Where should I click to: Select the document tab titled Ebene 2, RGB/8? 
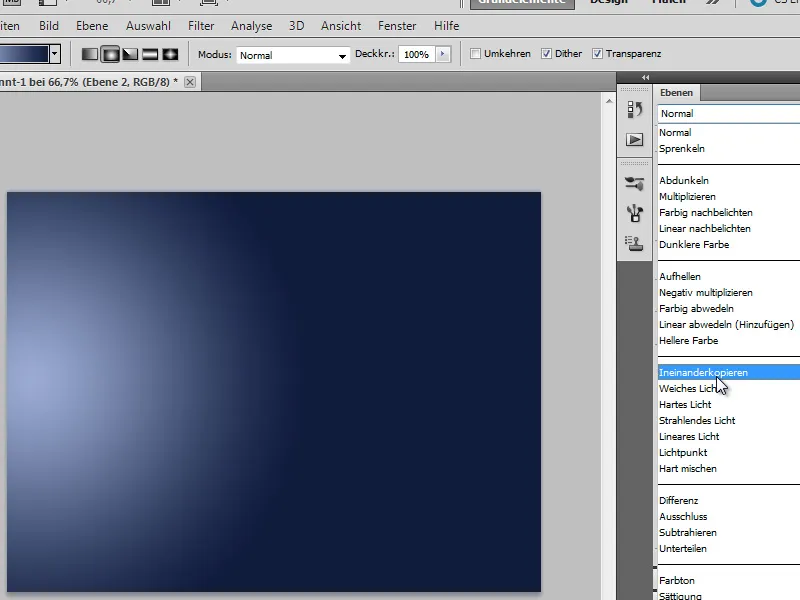point(89,82)
